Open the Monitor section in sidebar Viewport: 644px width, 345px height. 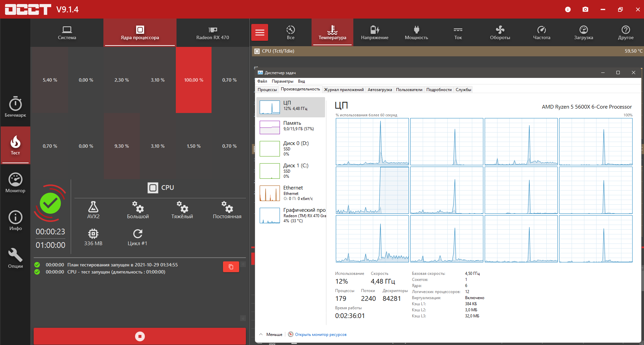[15, 183]
